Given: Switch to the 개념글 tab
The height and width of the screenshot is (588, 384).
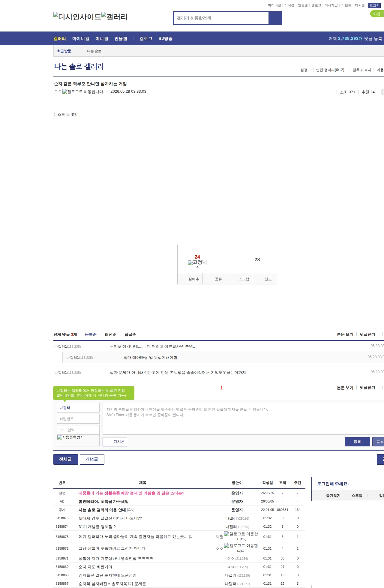Looking at the screenshot, I should point(92,459).
